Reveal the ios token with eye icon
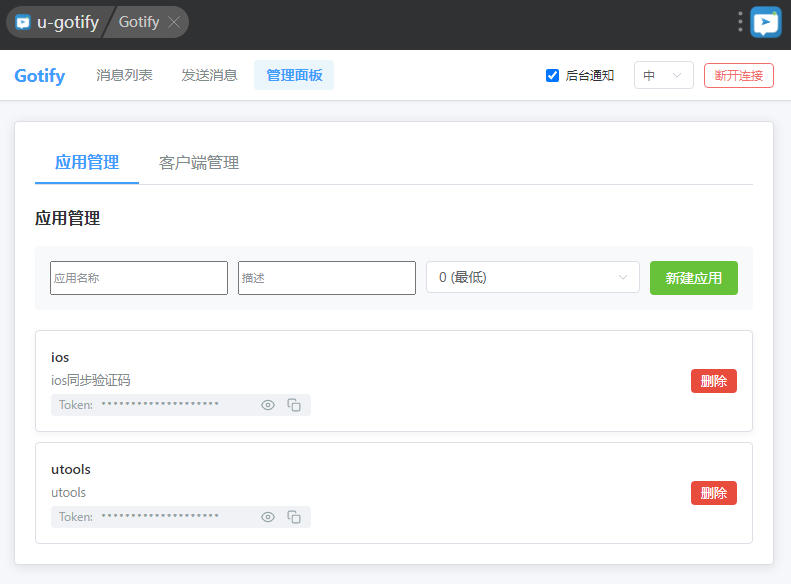 click(268, 405)
